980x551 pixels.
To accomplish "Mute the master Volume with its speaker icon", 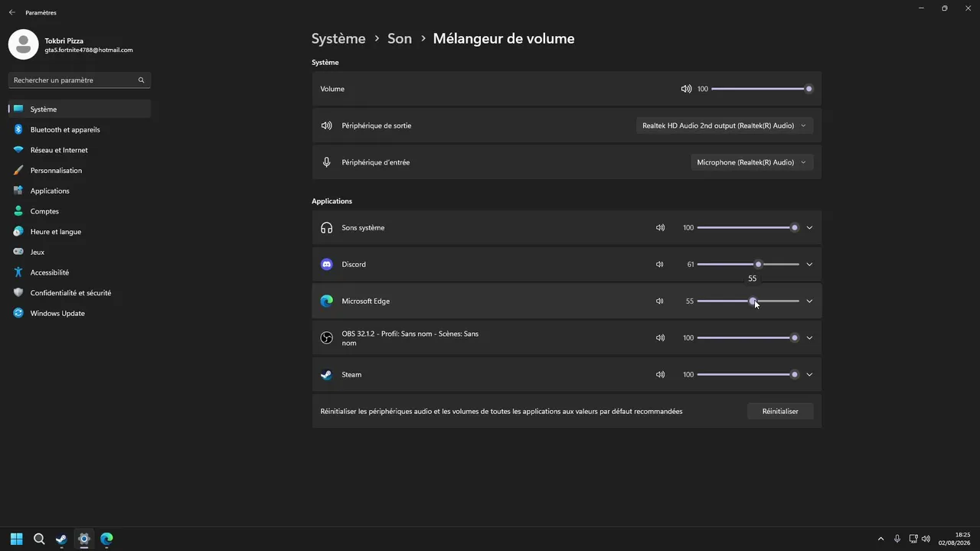I will pos(686,89).
